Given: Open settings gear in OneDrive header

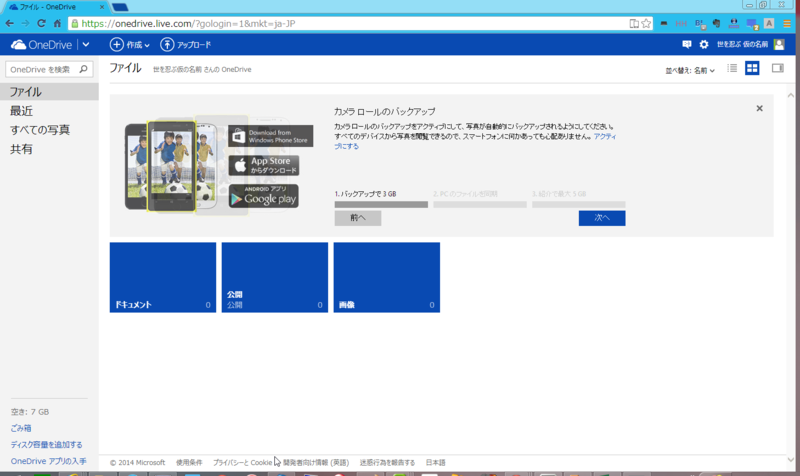Looking at the screenshot, I should tap(704, 44).
